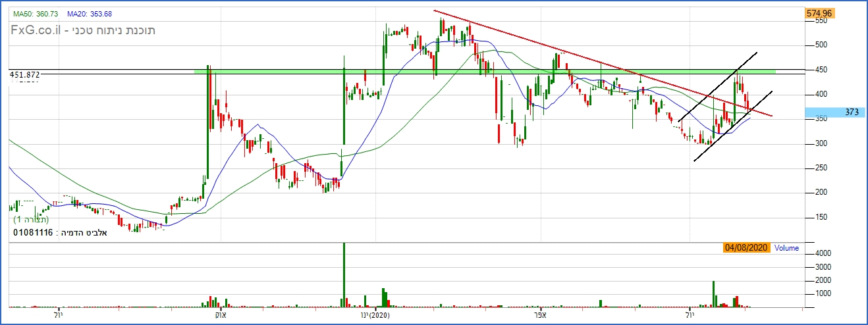868x325 pixels.
Task: Click the 04/08/2020 date label
Action: tap(745, 248)
